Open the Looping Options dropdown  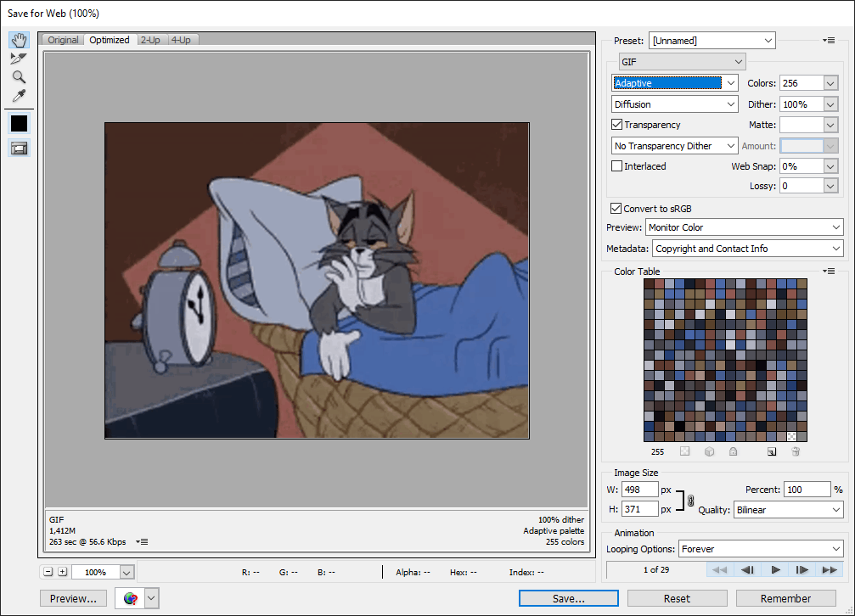coord(761,549)
